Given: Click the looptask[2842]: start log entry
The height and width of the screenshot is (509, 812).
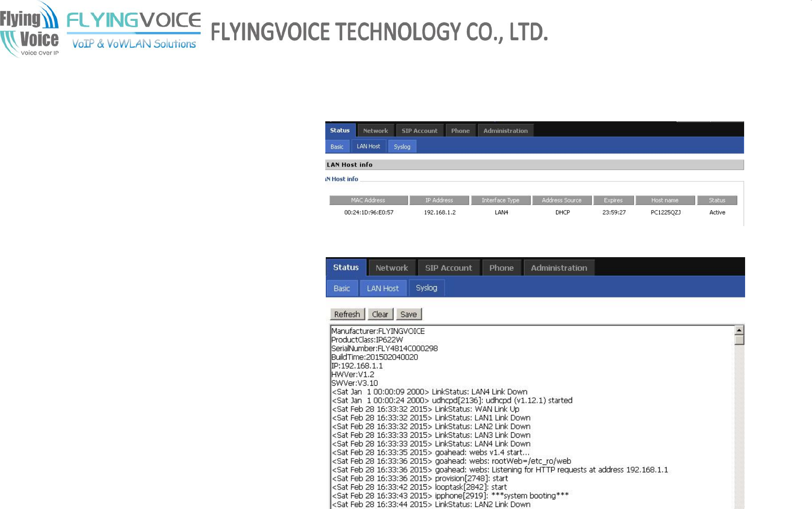Looking at the screenshot, I should tap(419, 488).
